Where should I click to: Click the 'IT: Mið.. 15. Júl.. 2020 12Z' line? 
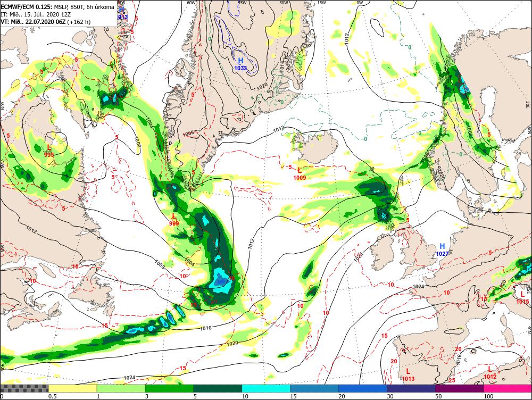coord(35,14)
